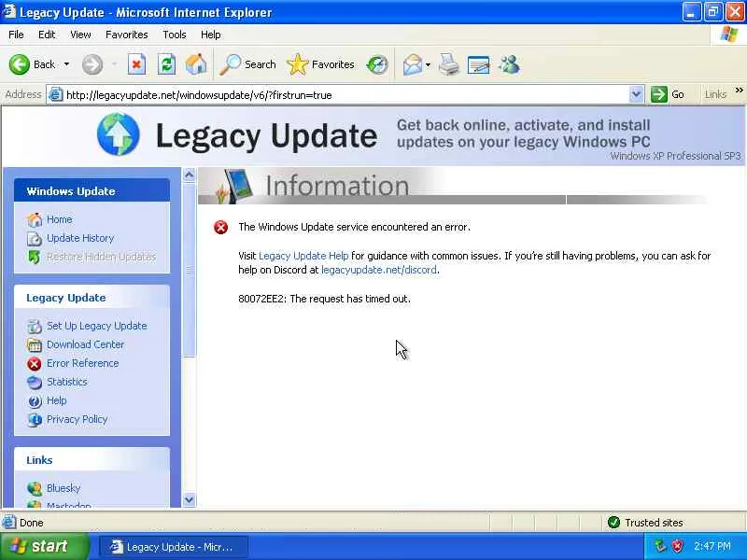
Task: Refresh the page with the green arrows icon
Action: point(167,64)
